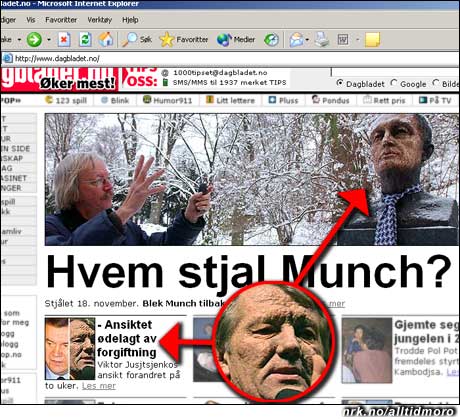
Task: Click the green Forward arrow button
Action: tap(34, 40)
